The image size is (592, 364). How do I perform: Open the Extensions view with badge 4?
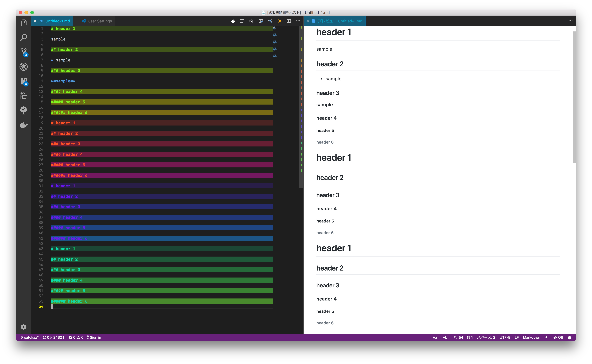(x=24, y=82)
